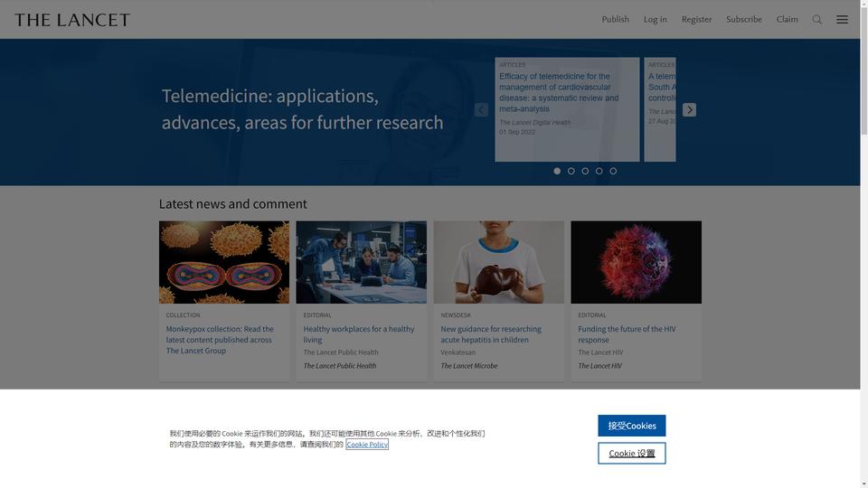This screenshot has width=868, height=488.
Task: Open the Publish menu item
Action: (615, 19)
